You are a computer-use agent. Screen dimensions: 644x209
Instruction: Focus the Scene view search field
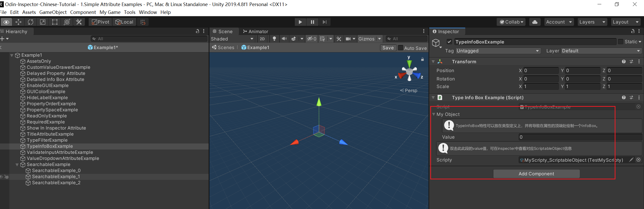tap(406, 39)
